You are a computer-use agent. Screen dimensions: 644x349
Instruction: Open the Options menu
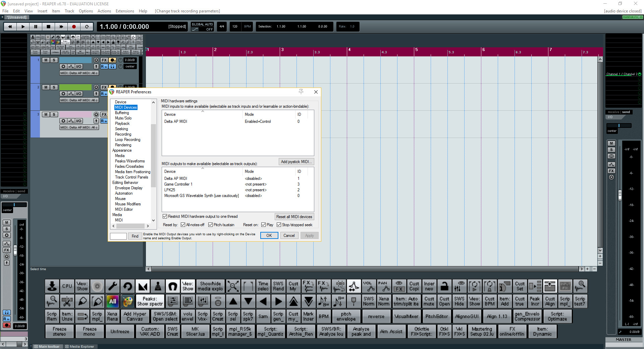tap(86, 11)
